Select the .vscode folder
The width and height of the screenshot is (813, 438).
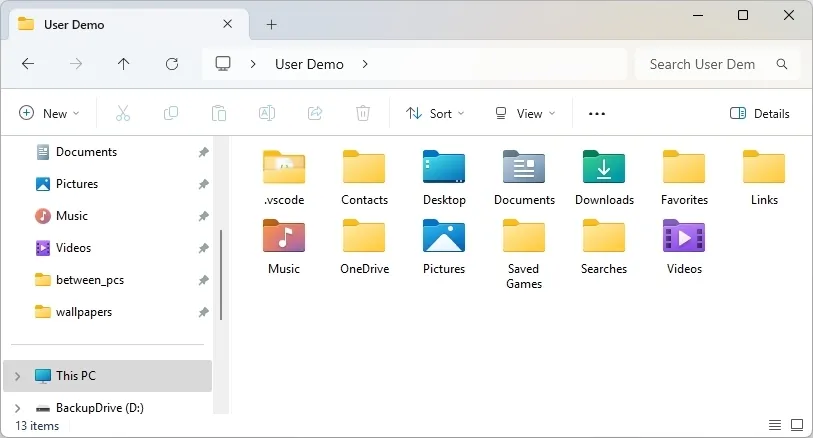coord(284,178)
